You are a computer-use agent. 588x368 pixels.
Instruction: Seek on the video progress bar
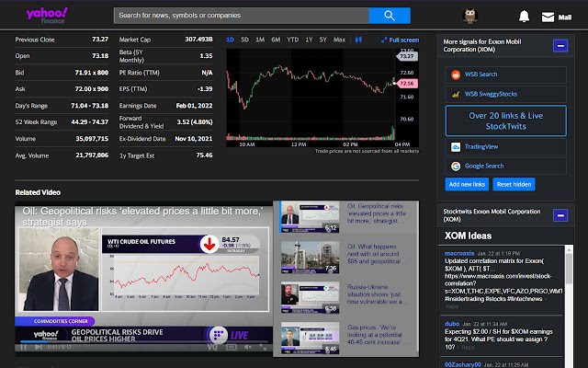(144, 341)
